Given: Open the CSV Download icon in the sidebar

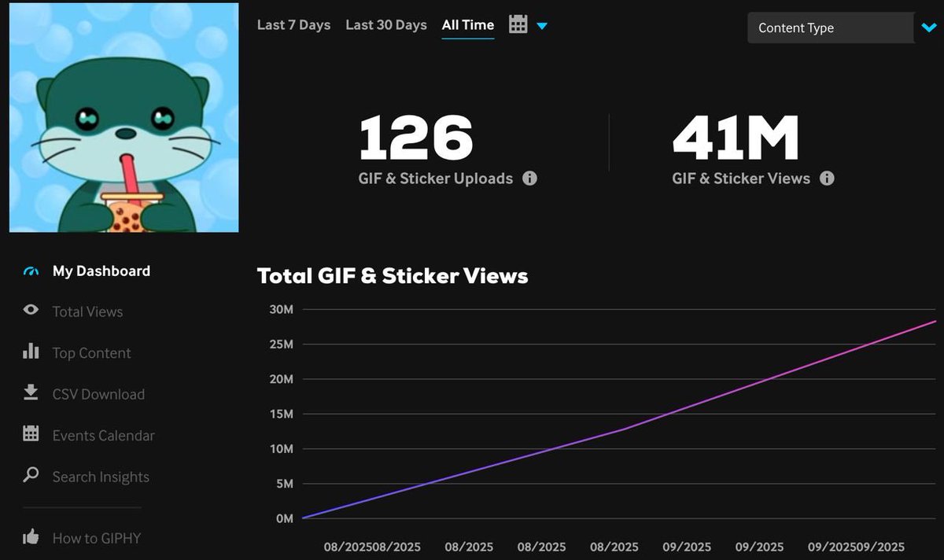Looking at the screenshot, I should point(30,393).
